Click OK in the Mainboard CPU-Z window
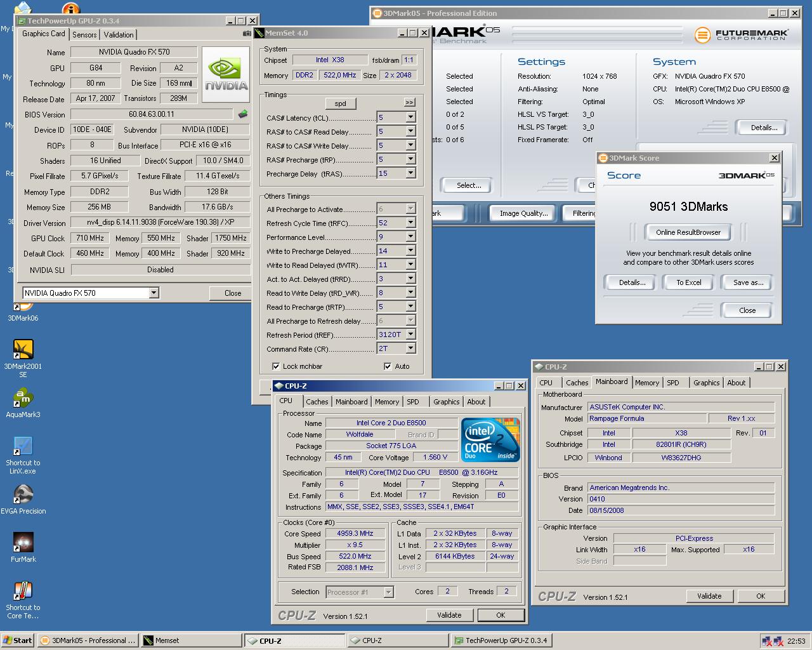 pyautogui.click(x=761, y=596)
